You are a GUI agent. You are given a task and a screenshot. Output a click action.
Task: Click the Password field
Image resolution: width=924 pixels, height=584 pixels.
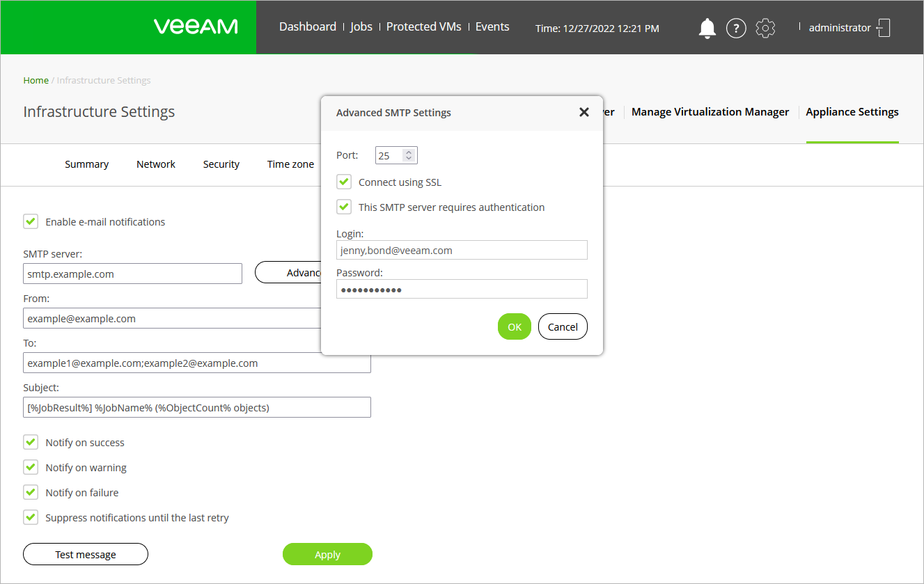pyautogui.click(x=462, y=289)
